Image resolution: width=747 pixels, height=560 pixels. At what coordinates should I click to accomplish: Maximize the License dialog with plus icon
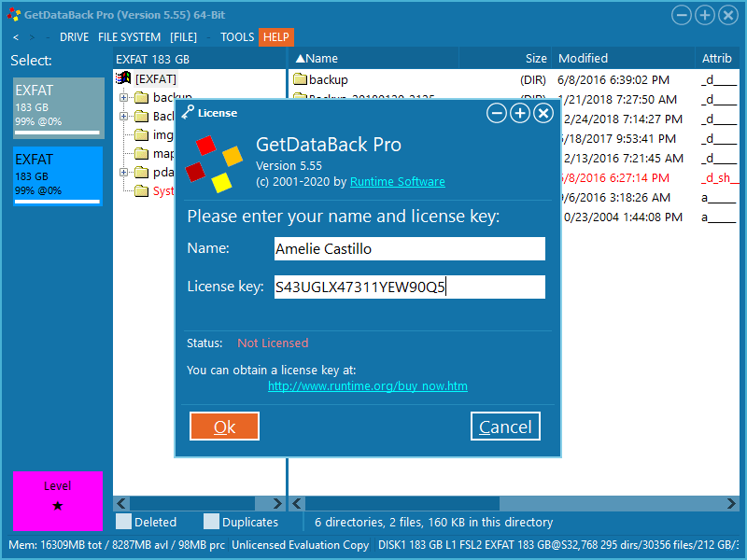point(520,113)
